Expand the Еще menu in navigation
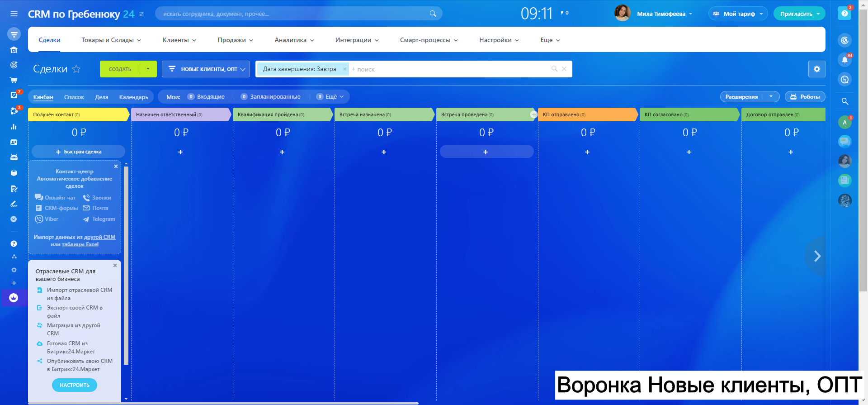Image resolution: width=868 pixels, height=405 pixels. coord(550,40)
